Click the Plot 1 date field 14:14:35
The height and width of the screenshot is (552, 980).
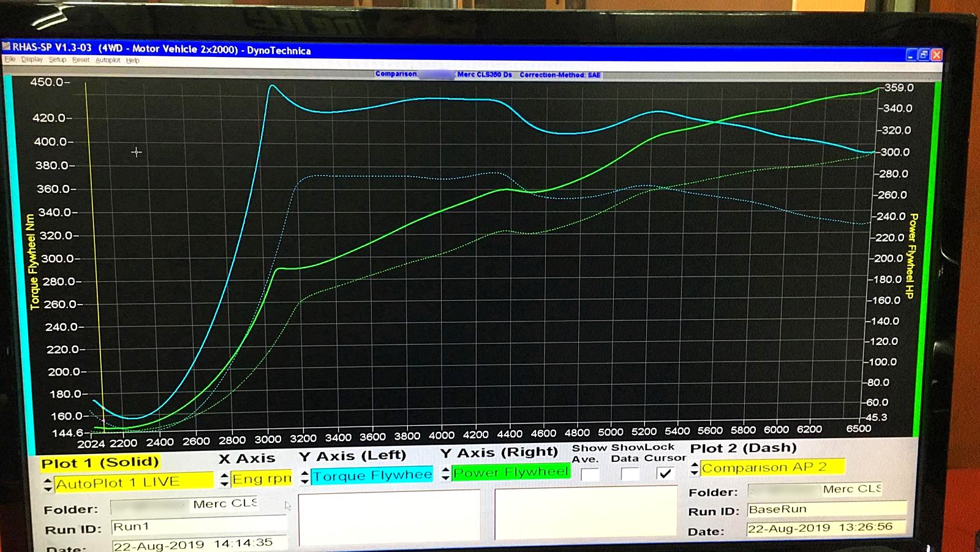tap(199, 544)
